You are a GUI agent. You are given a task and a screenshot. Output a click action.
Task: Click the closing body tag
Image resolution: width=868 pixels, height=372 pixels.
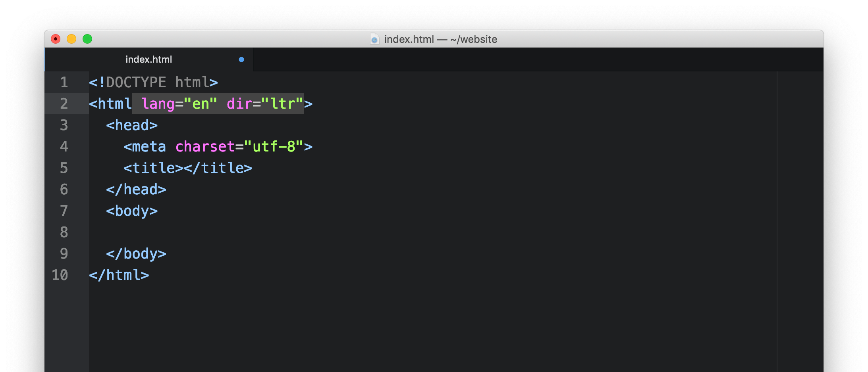tap(136, 254)
